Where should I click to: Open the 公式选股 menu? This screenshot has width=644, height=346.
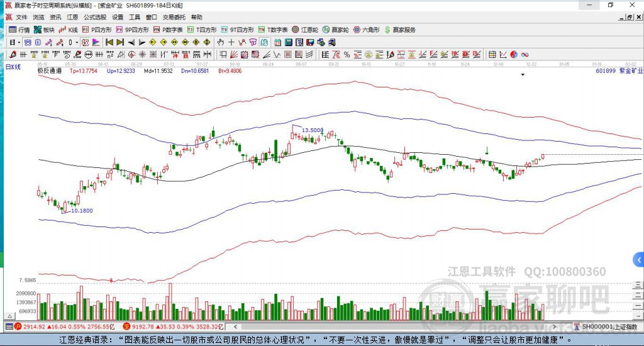click(95, 17)
